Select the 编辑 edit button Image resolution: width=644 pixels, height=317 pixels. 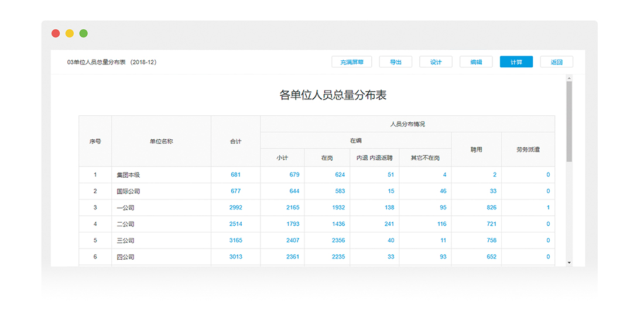pos(476,62)
